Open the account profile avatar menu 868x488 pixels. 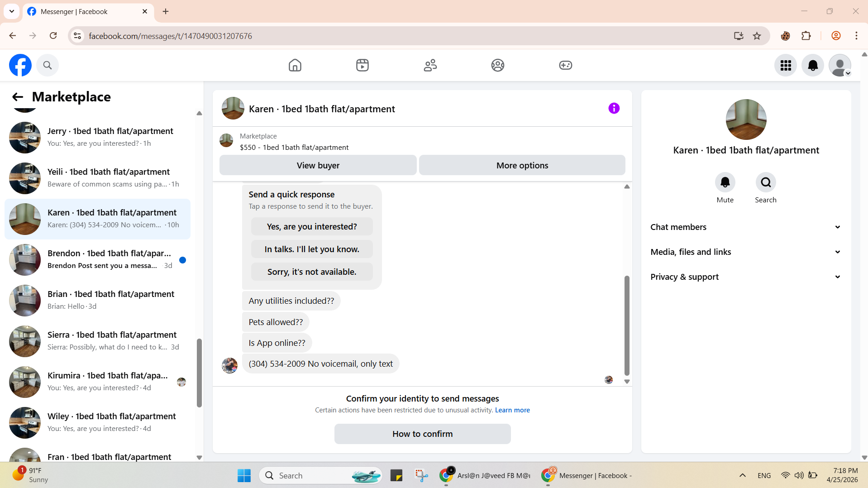pyautogui.click(x=840, y=65)
